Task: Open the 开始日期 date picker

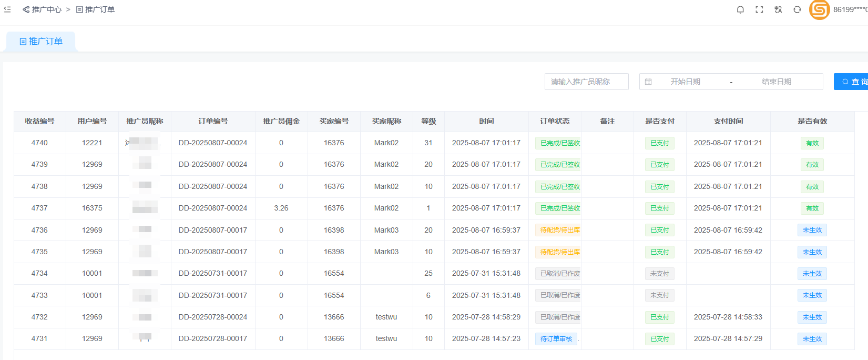Action: [x=685, y=82]
